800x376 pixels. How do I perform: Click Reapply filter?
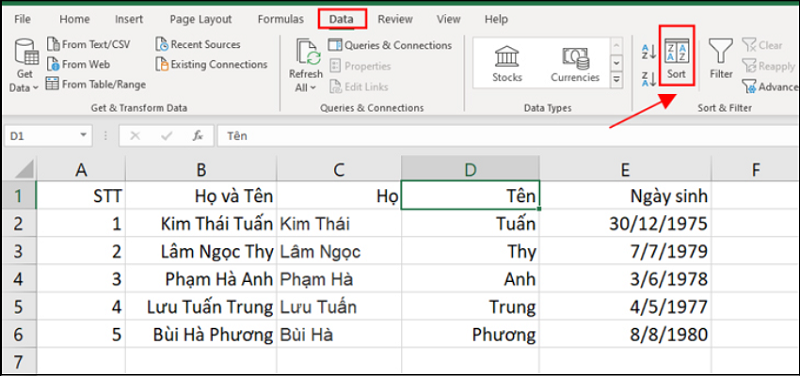tap(768, 66)
